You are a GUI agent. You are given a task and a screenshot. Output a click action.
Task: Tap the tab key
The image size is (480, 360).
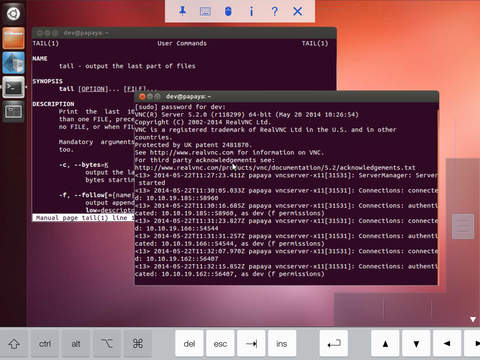coord(251,344)
